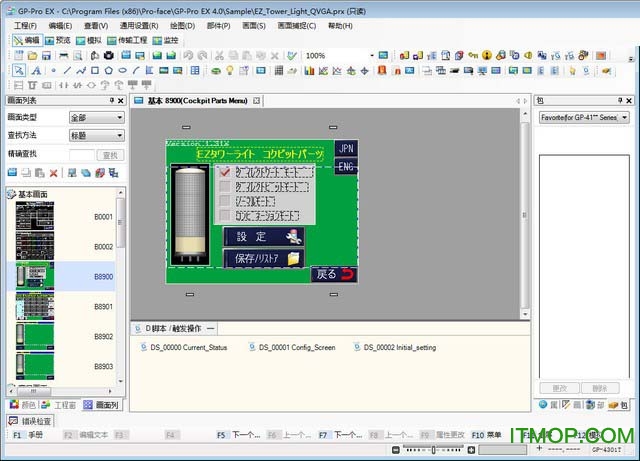Screen dimensions: 640x461
Task: Click the green checkmark error check icon
Action: point(291,55)
